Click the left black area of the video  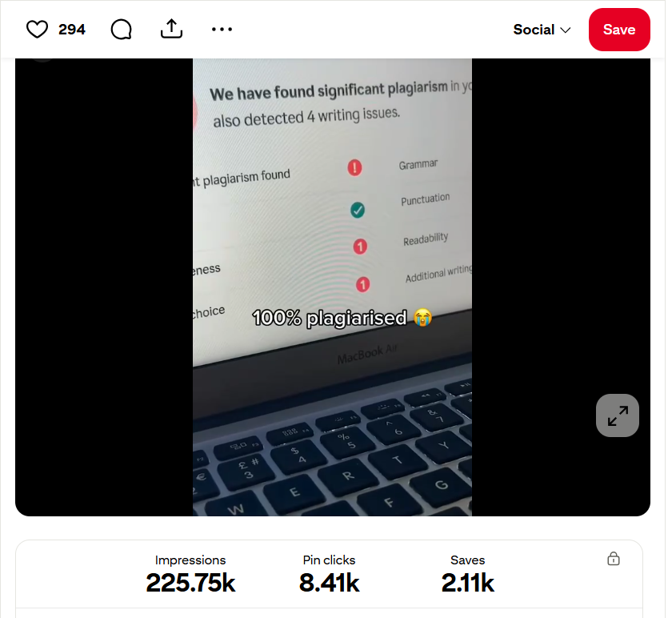[104, 287]
